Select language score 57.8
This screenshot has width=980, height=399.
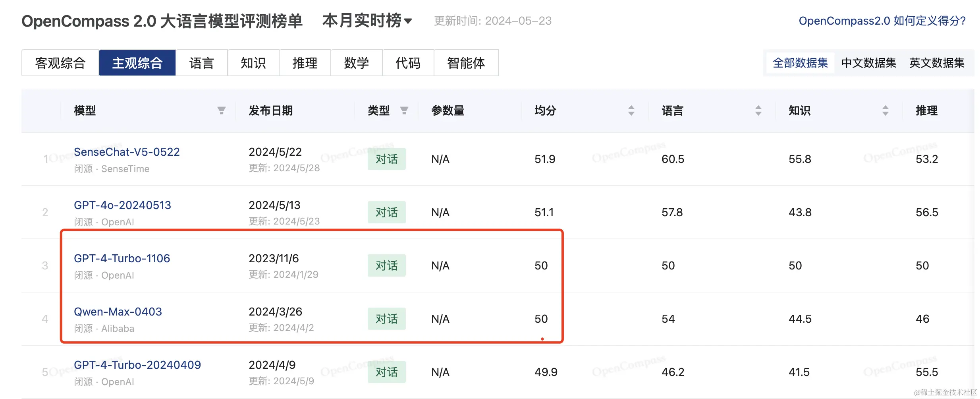[672, 212]
